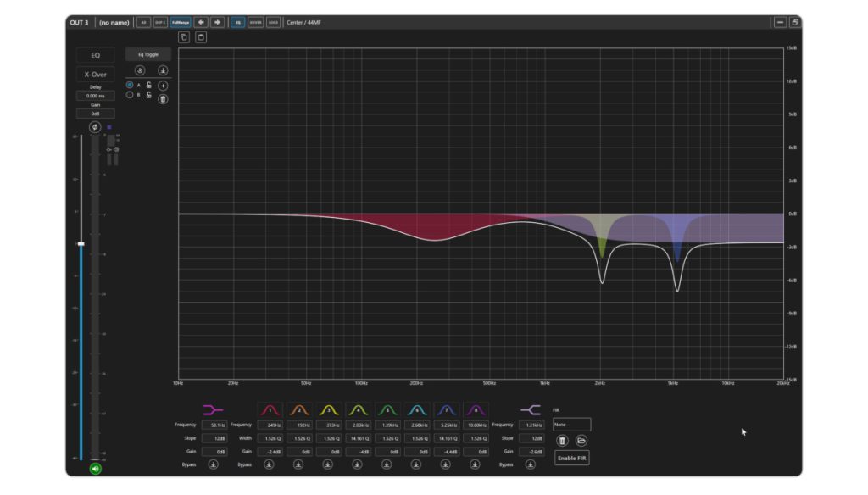Viewport: 868px width, 495px height.
Task: Bypass EQ band 6 at 2.68kHz
Action: (x=416, y=464)
